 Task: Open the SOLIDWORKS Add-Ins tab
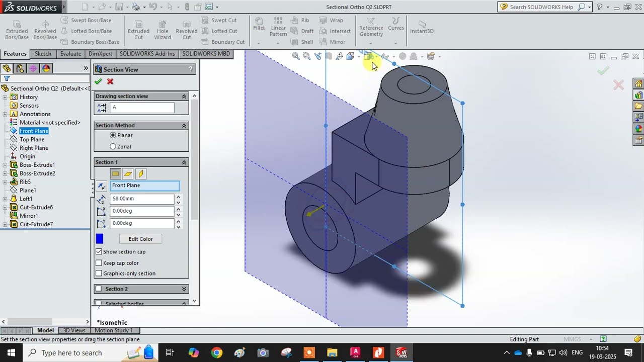(x=147, y=54)
